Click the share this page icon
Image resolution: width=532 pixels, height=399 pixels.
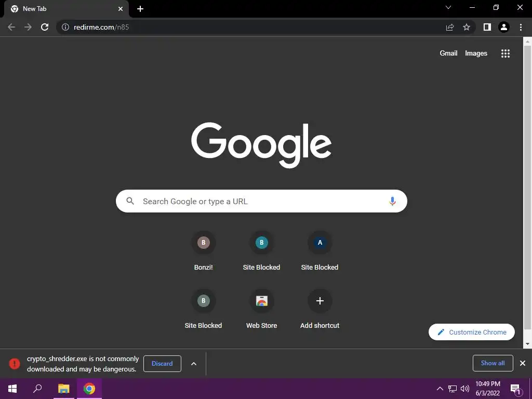tap(450, 27)
